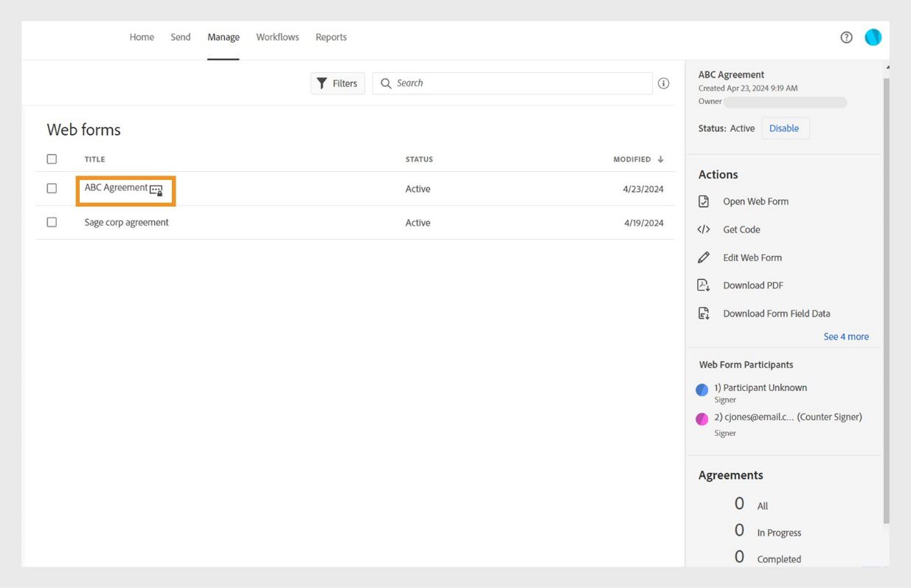The width and height of the screenshot is (911, 588).
Task: Open the help question mark icon
Action: tap(846, 38)
